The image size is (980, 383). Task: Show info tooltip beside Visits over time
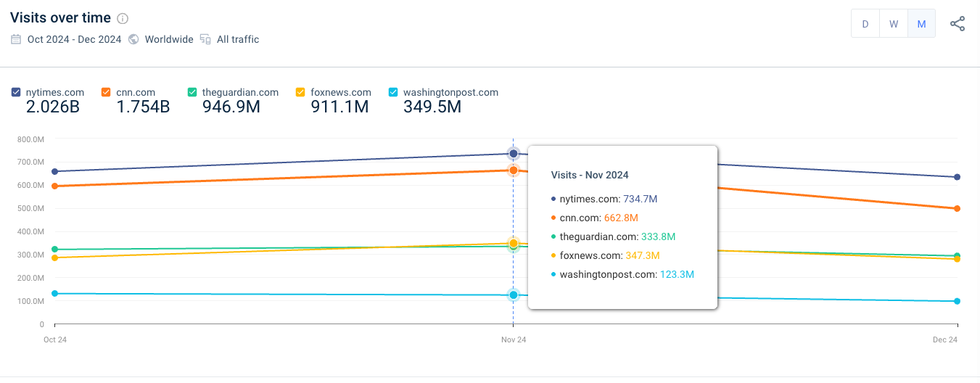123,18
